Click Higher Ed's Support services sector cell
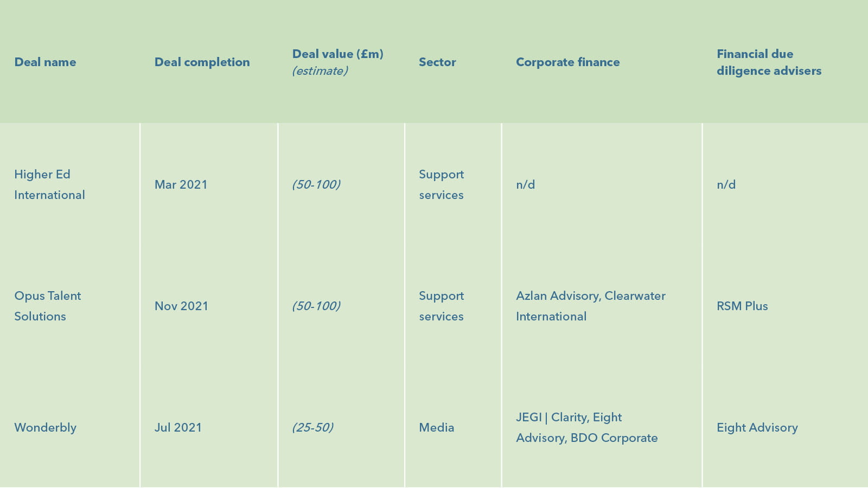Image resolution: width=868 pixels, height=488 pixels. click(441, 184)
